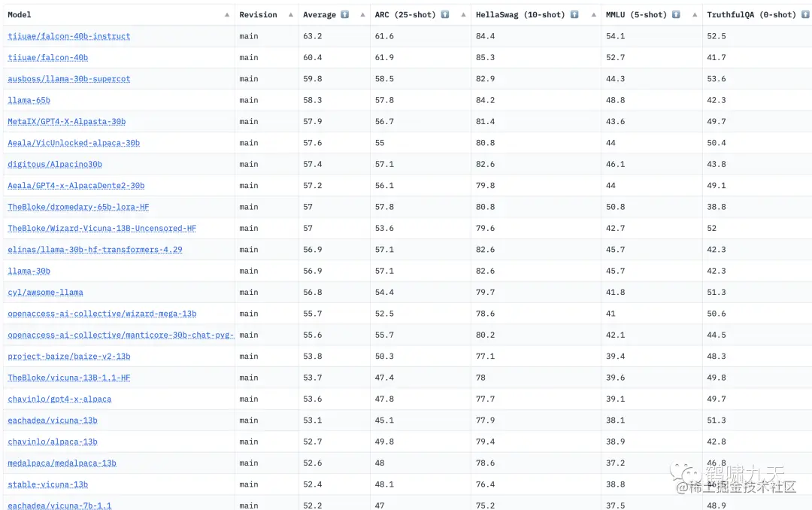This screenshot has width=812, height=510.
Task: Open ausboss/llama-30b-supercot link
Action: (x=69, y=79)
